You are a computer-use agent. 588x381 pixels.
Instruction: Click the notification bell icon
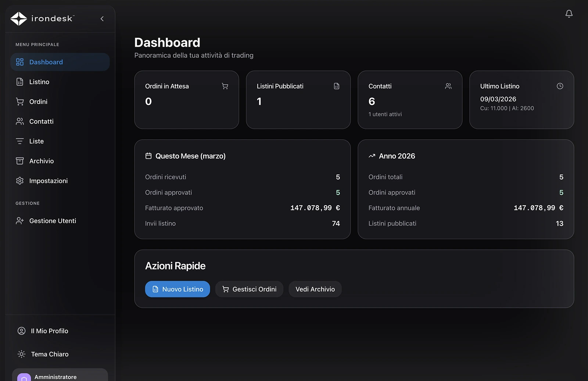click(x=569, y=14)
